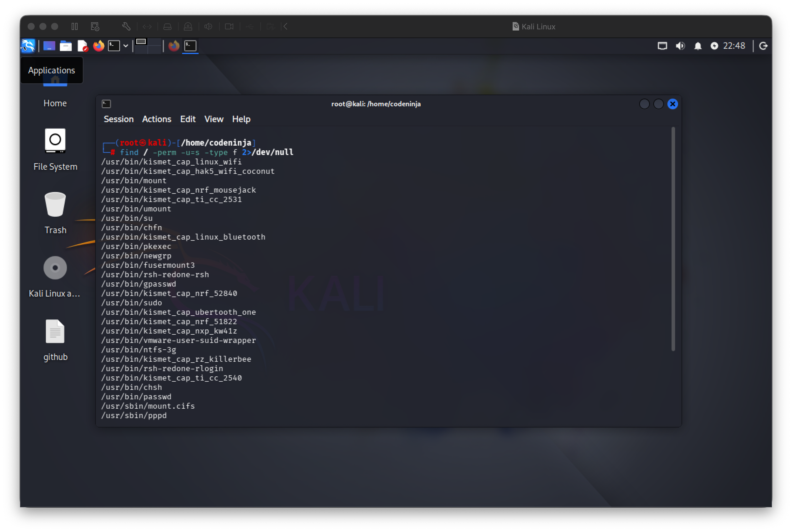This screenshot has height=532, width=792.
Task: Open the VM settings wrench icon
Action: click(x=126, y=26)
